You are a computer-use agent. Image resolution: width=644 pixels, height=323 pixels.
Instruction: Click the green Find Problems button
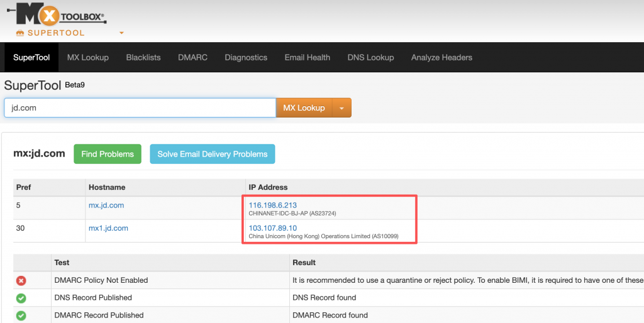pos(108,154)
